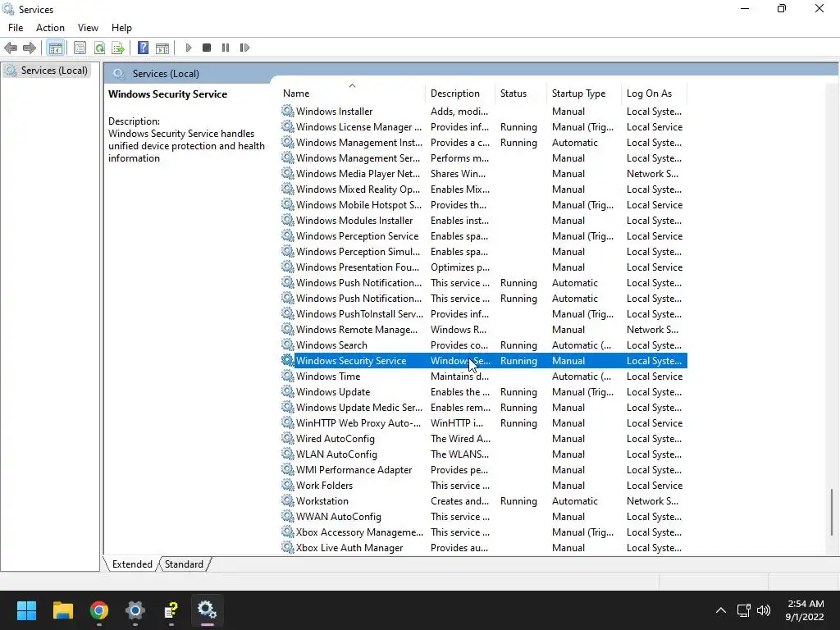Viewport: 840px width, 630px height.
Task: Select the Windows Perception Service row
Action: (x=484, y=235)
